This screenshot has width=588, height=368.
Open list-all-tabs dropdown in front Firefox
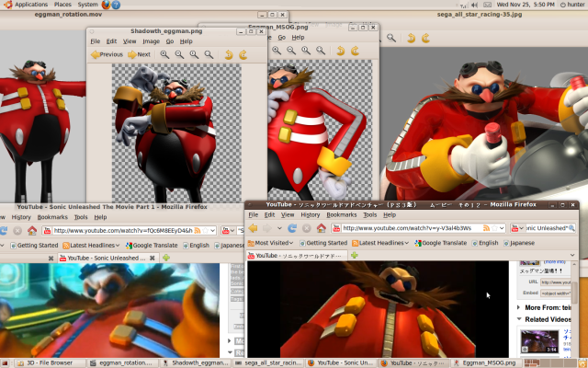(x=572, y=256)
